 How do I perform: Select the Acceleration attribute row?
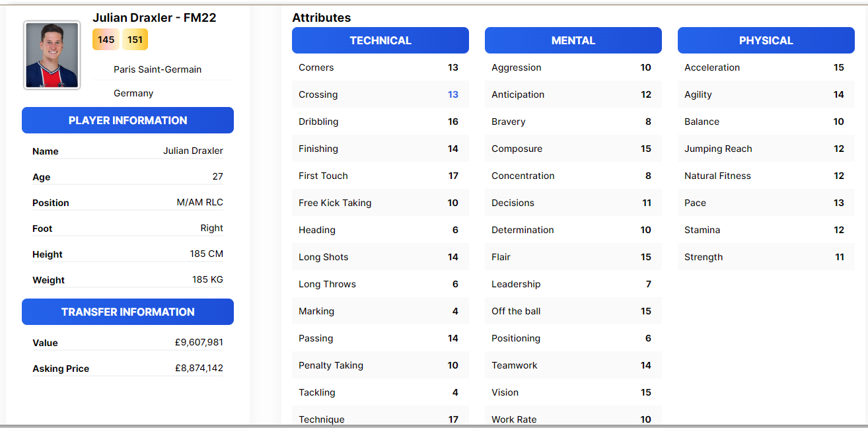pos(766,67)
